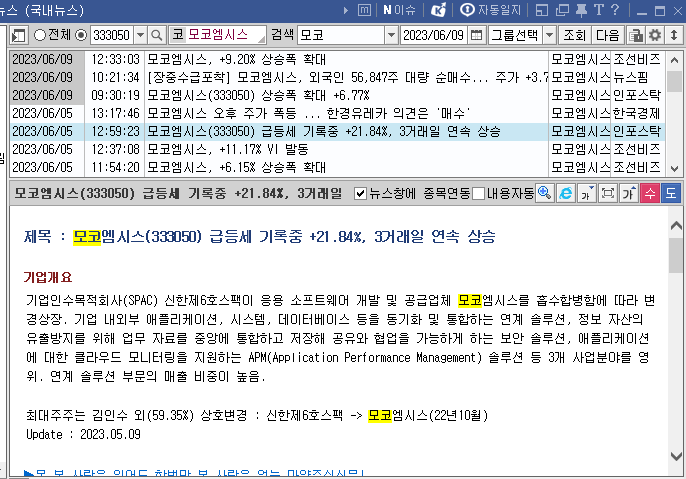
Task: Pin the window with the pushpin icon
Action: 581,10
